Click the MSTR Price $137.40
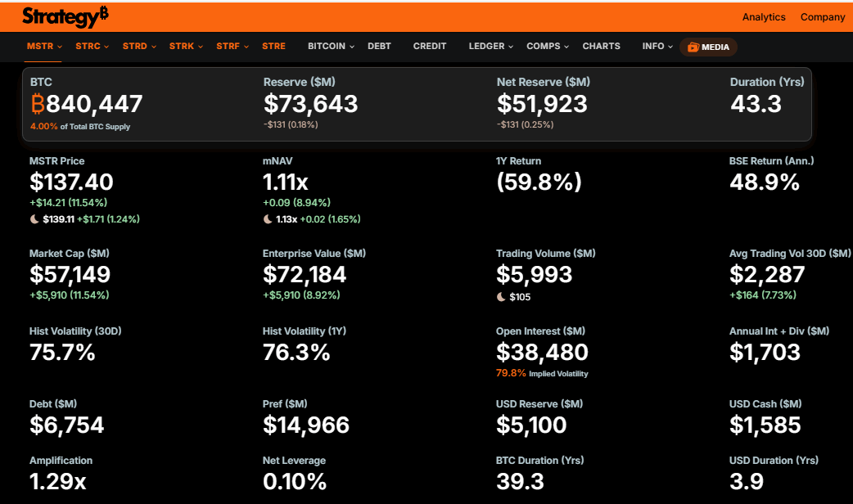 (x=71, y=182)
